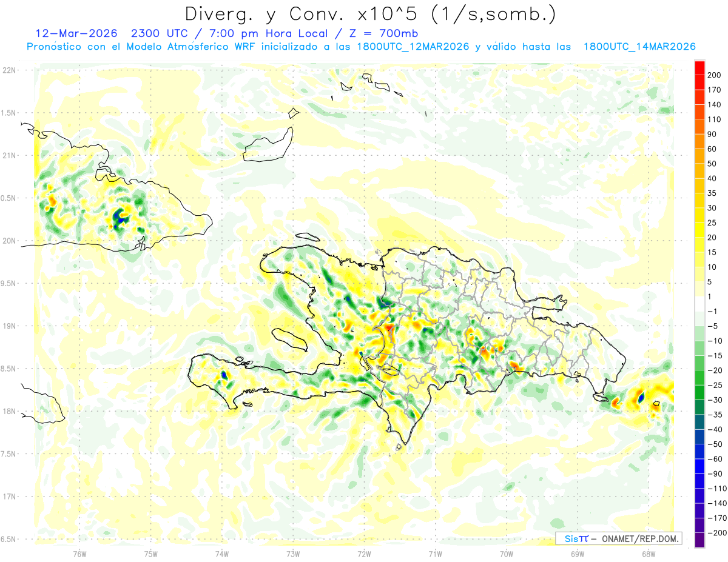
Task: Click the "69W" longitude label
Action: click(x=578, y=553)
